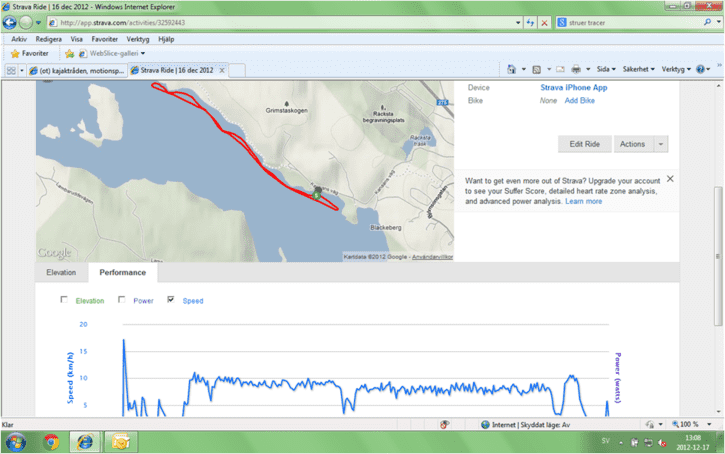The image size is (725, 454).
Task: Open recent pages dropdown beside navigation arrows
Action: [x=38, y=22]
